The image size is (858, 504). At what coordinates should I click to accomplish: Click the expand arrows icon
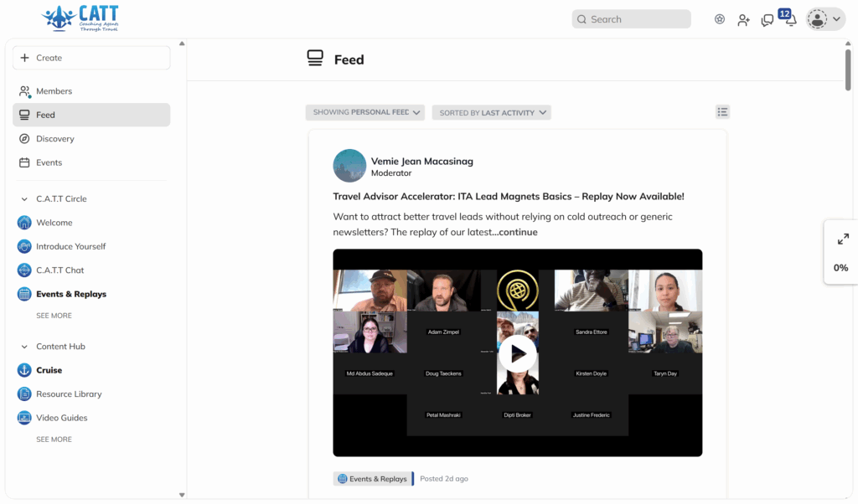[843, 239]
